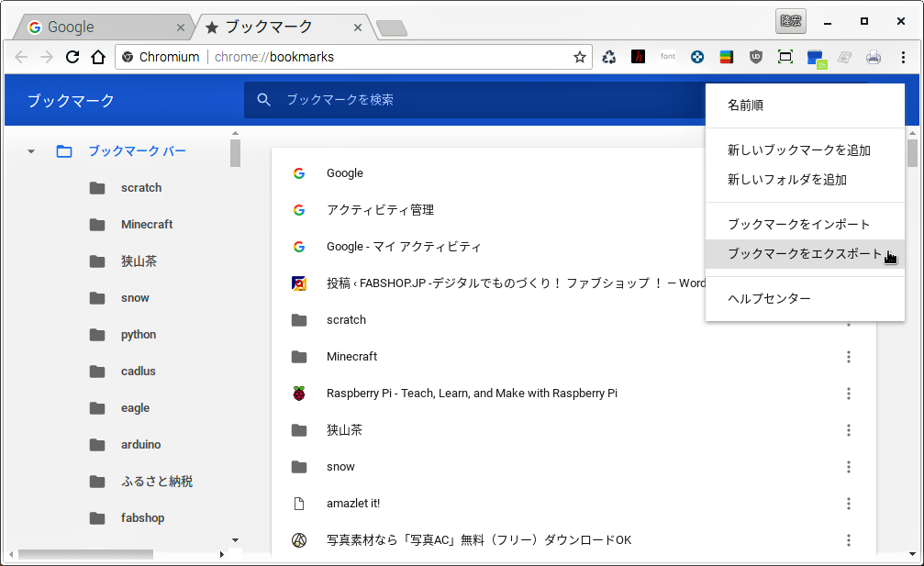This screenshot has width=924, height=566.
Task: Open more actions for amazlet it! row
Action: (849, 504)
